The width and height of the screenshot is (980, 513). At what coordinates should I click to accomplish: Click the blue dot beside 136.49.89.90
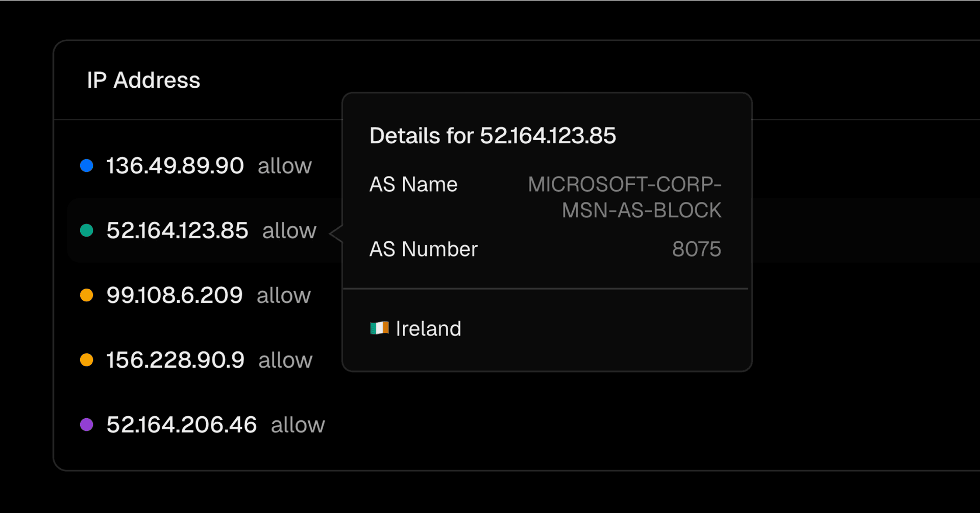tap(87, 166)
